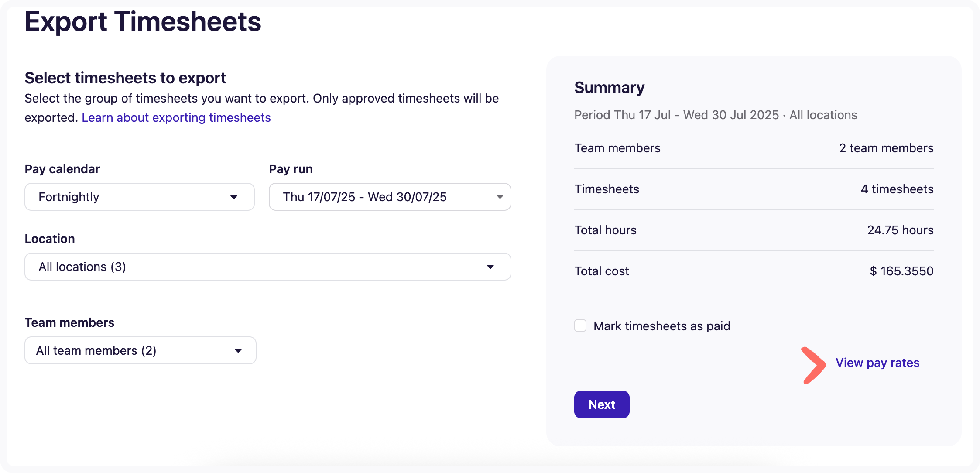
Task: Click the Location field's down arrow
Action: point(490,267)
